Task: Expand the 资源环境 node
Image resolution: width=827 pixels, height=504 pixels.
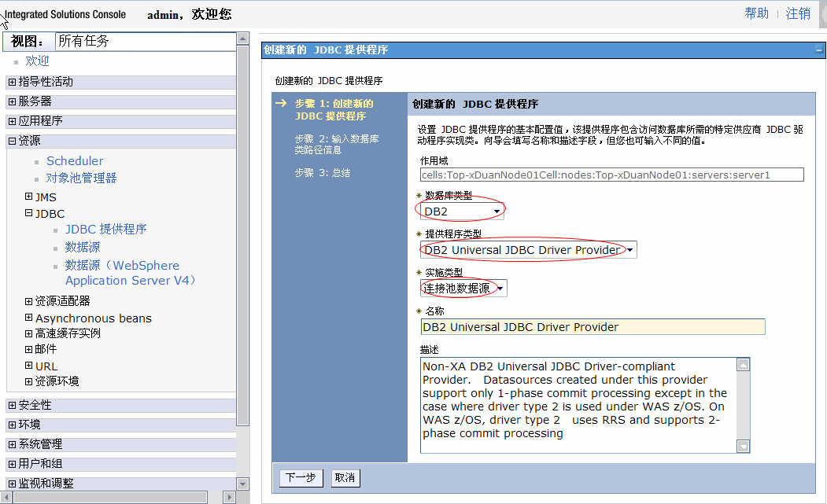Action: point(28,381)
